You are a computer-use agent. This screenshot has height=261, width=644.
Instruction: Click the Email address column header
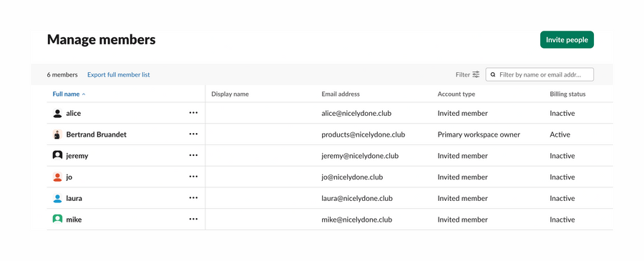[341, 94]
